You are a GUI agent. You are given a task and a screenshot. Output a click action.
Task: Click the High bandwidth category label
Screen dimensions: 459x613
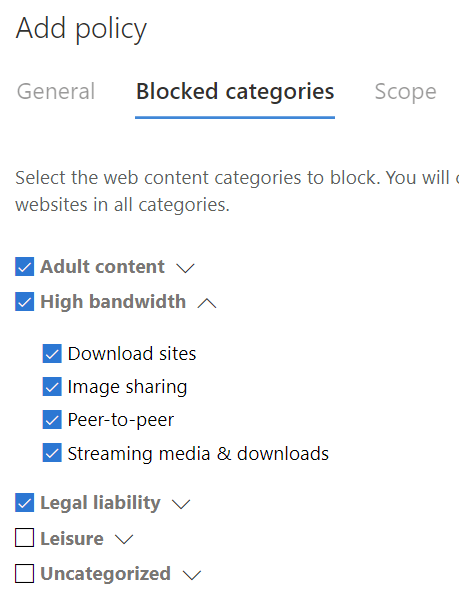[x=113, y=302]
